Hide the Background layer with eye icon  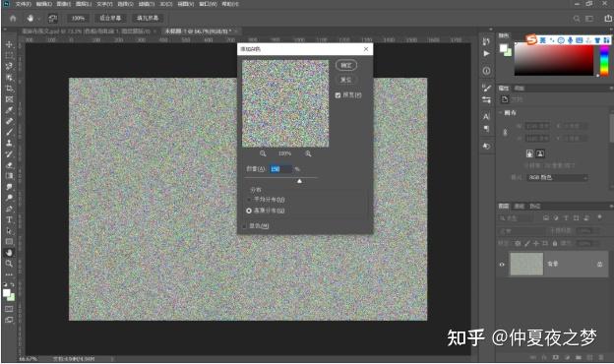pos(502,265)
